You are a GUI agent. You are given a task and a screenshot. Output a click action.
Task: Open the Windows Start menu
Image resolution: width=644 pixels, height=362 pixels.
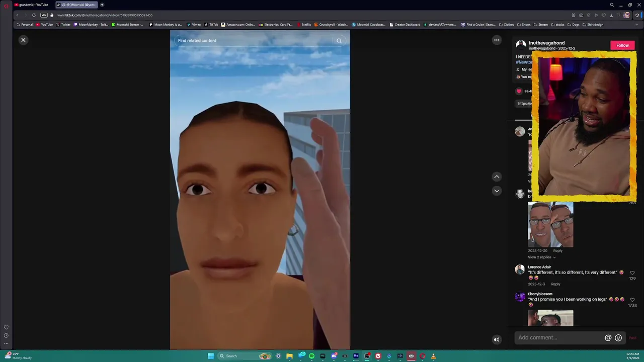pyautogui.click(x=211, y=356)
